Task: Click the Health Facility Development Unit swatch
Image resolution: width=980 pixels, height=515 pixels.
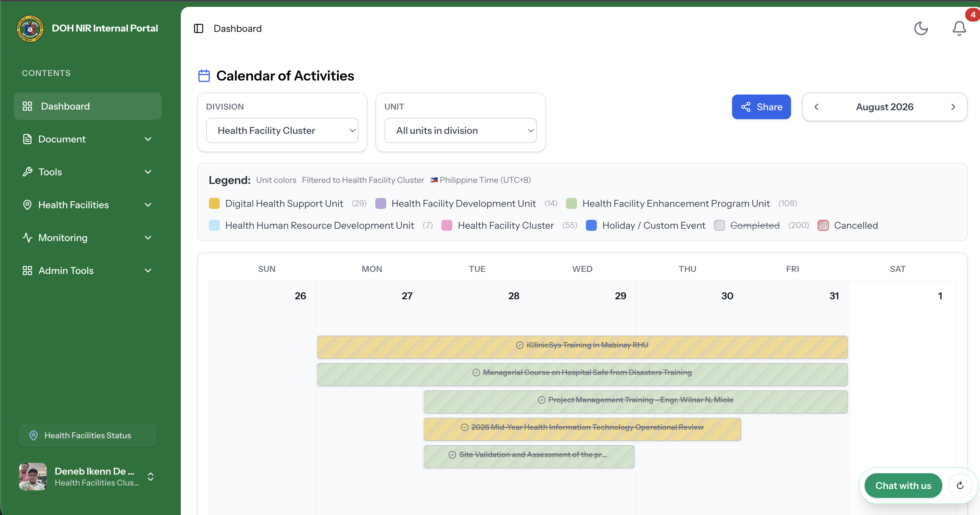Action: (381, 203)
